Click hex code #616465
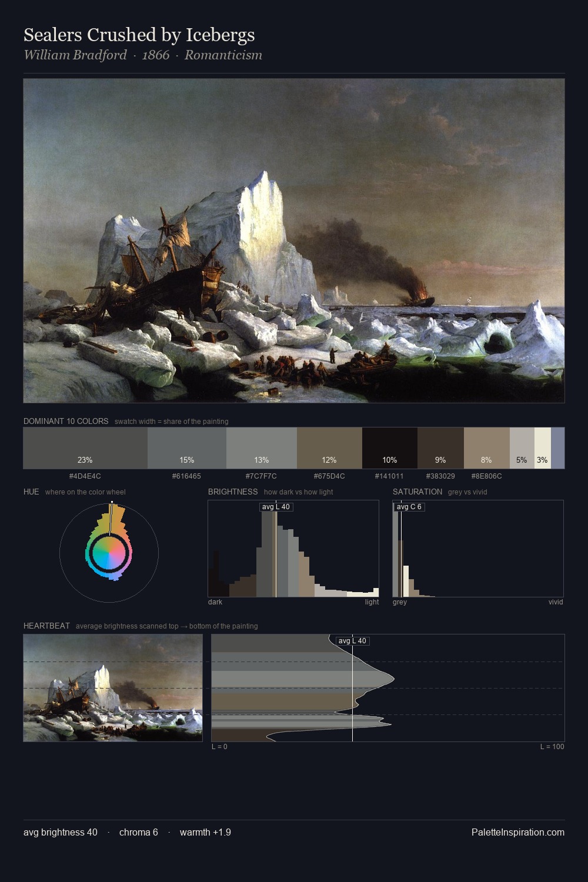The image size is (588, 882). [x=187, y=476]
